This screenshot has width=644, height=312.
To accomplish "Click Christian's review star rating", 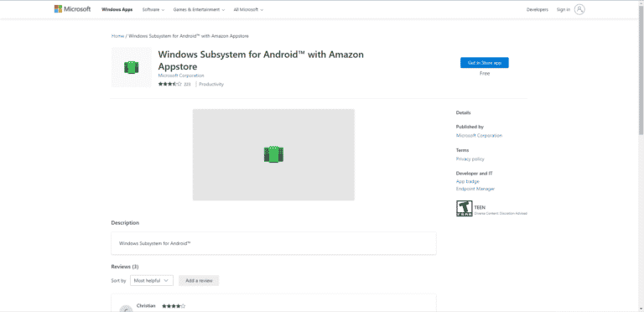I will pyautogui.click(x=174, y=306).
